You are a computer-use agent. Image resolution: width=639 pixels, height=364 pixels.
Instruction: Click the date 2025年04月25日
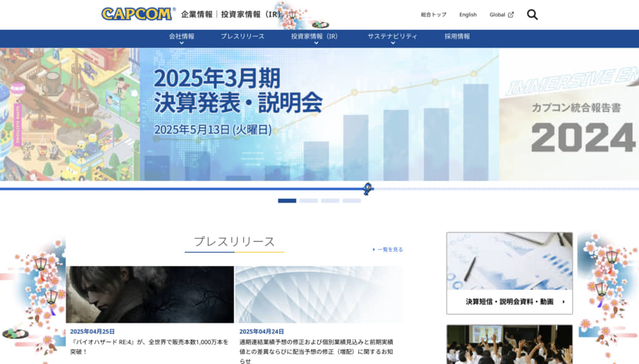coord(92,332)
